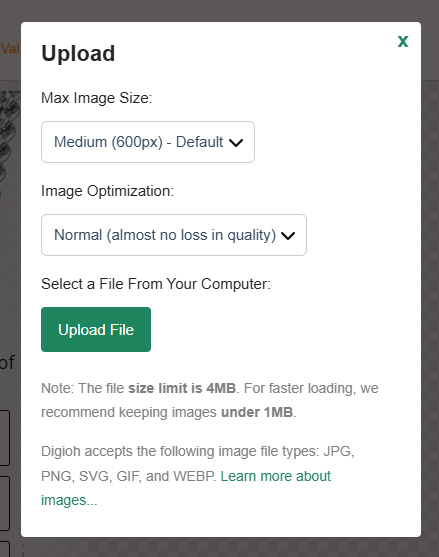
Task: Click the 'Max Image Size:' label
Action: tap(97, 98)
